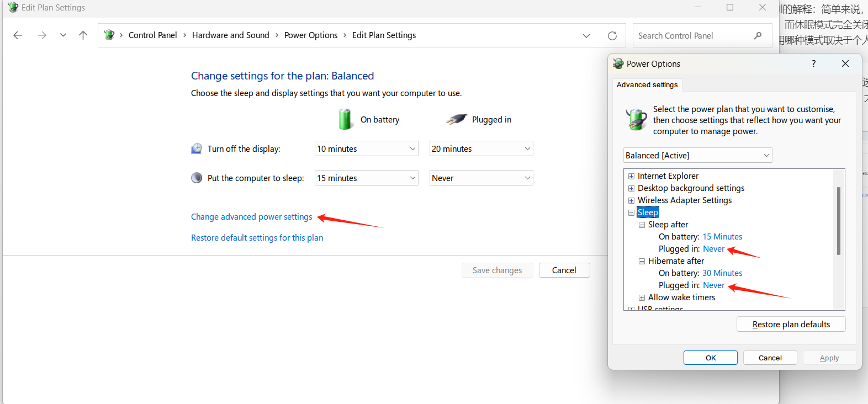Click the forward navigation arrow
The height and width of the screenshot is (404, 868).
coord(42,35)
